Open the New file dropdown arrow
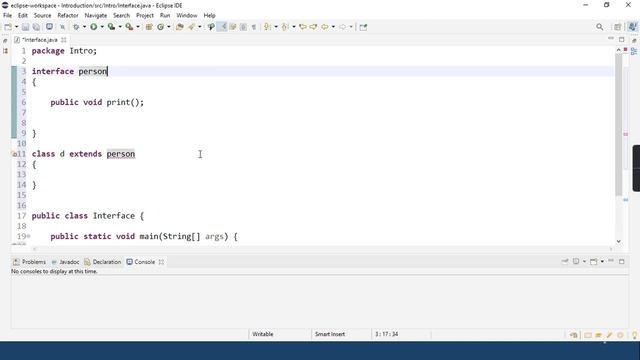The width and height of the screenshot is (640, 360). pyautogui.click(x=16, y=27)
